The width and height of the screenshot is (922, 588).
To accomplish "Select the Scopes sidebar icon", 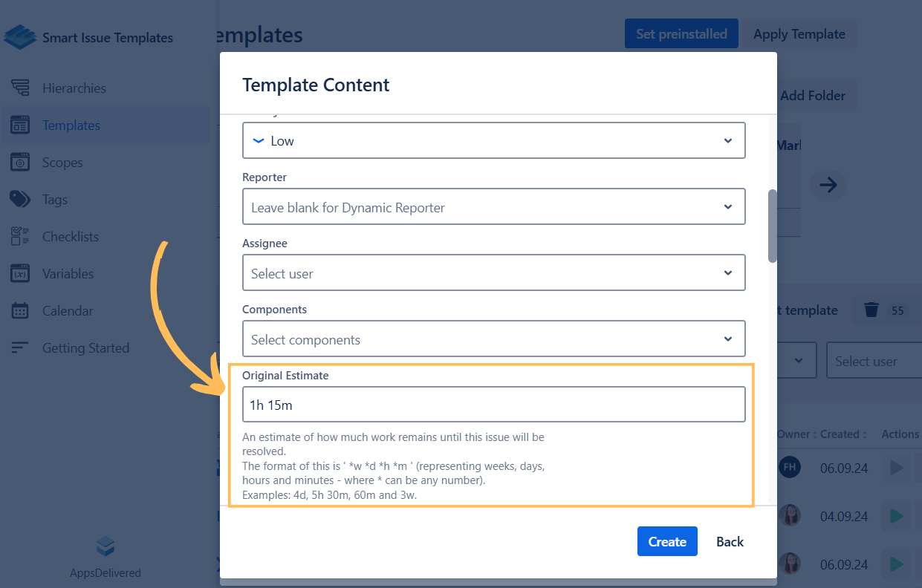I will click(20, 163).
